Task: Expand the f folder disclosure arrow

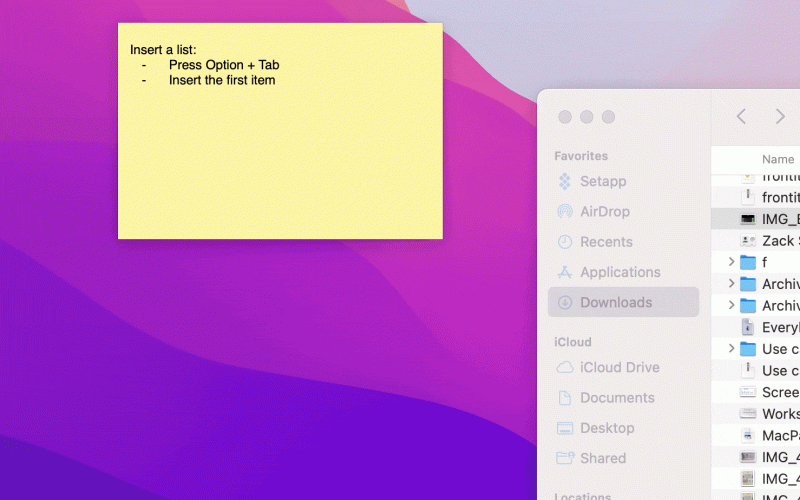Action: point(731,262)
